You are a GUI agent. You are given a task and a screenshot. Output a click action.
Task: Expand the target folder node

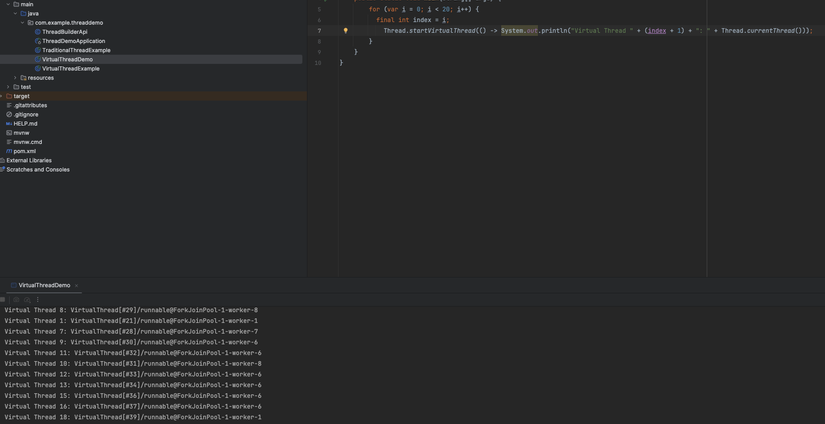[x=2, y=96]
